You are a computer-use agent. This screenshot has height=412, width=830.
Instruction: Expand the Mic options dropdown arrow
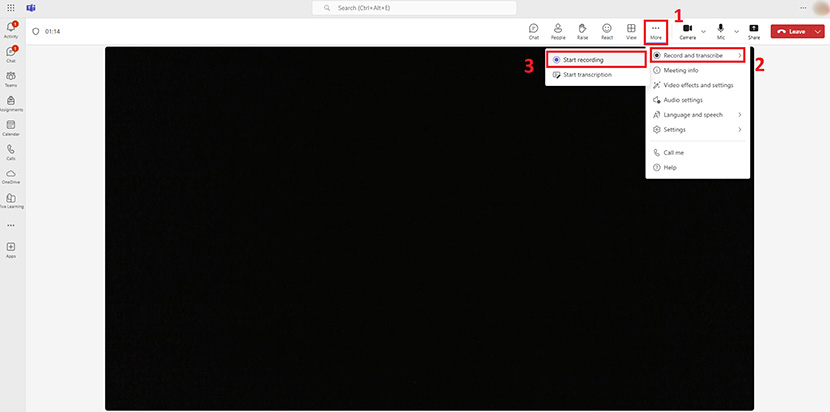click(x=736, y=31)
